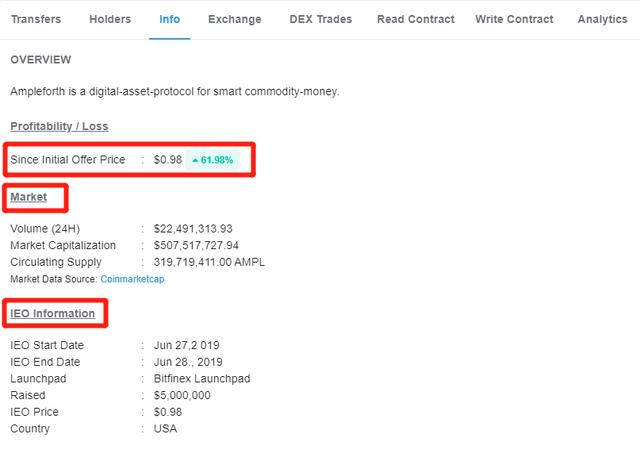This screenshot has height=457, width=640.
Task: Click the OVERVIEW heading text
Action: (x=41, y=60)
